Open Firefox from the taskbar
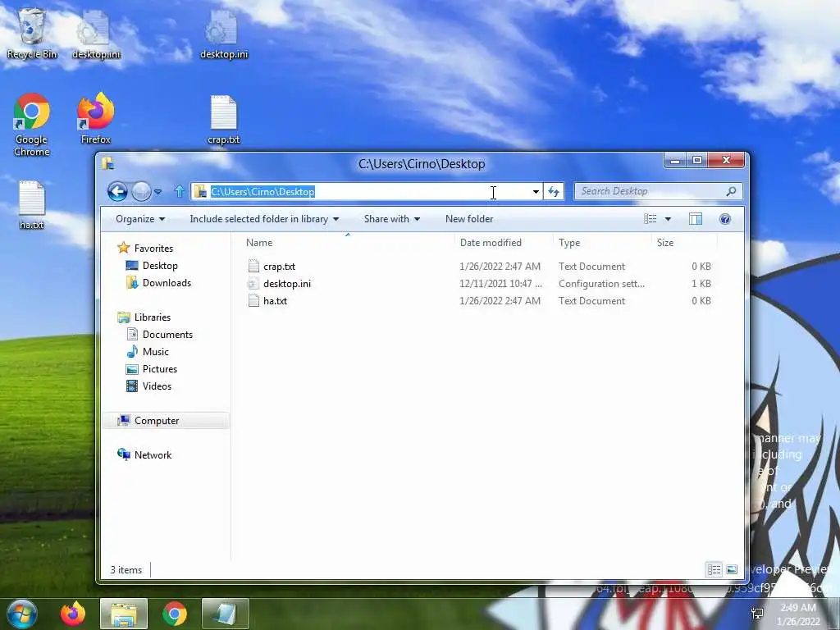The image size is (840, 630). tap(73, 614)
